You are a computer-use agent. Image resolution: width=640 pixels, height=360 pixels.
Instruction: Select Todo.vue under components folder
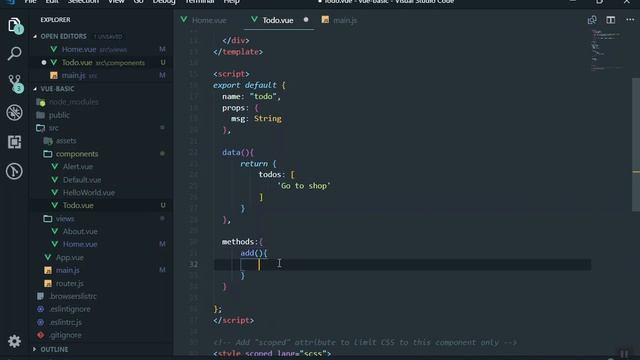click(x=78, y=205)
